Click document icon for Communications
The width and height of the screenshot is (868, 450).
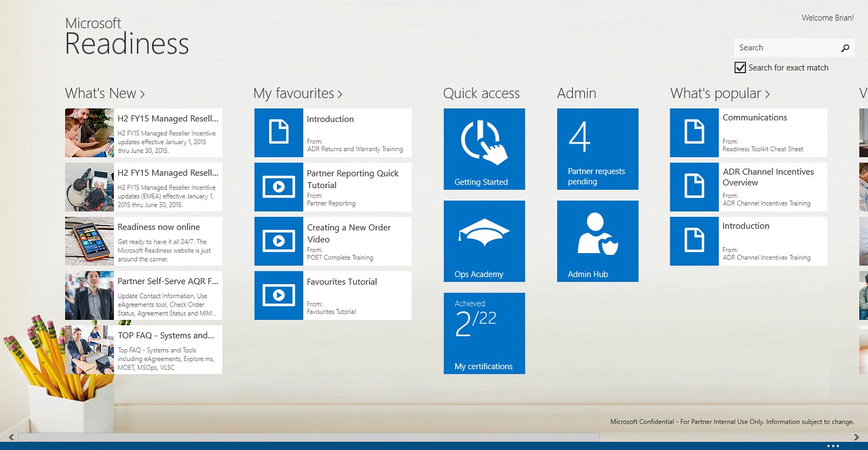tap(694, 132)
